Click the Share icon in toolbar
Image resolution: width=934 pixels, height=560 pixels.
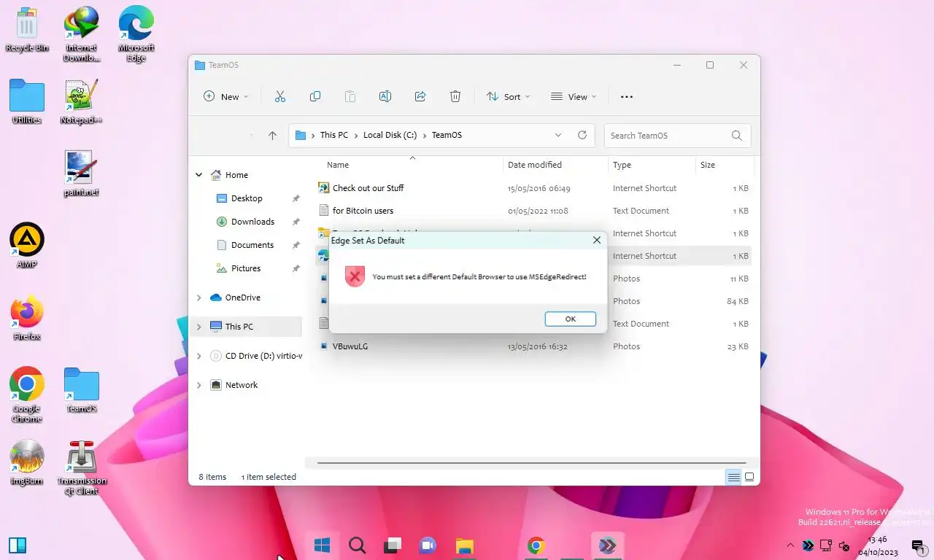point(420,96)
